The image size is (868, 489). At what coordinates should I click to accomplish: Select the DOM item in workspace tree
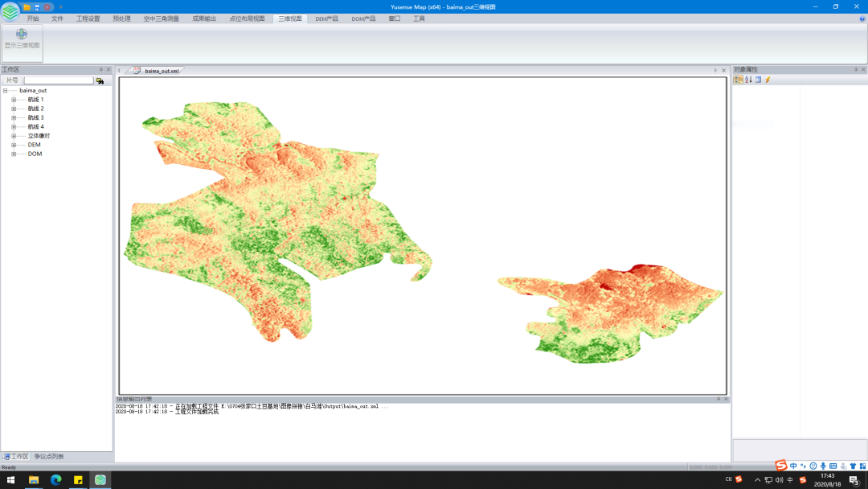click(x=35, y=154)
